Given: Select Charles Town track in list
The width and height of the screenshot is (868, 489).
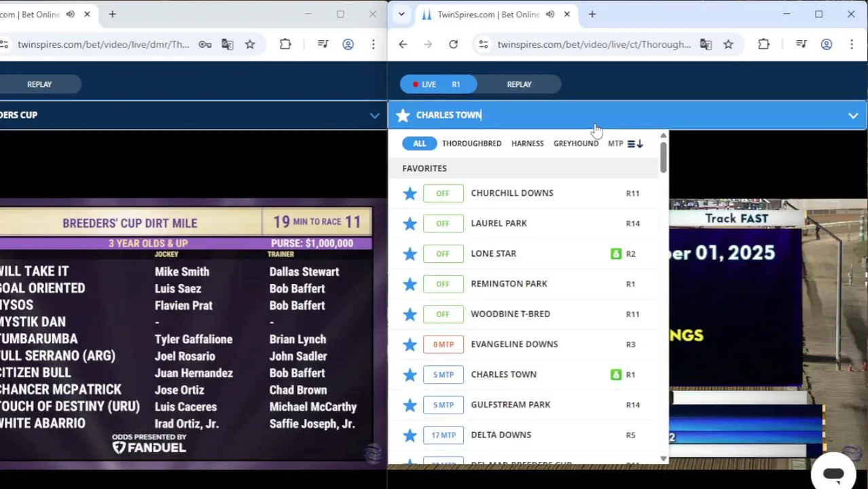Looking at the screenshot, I should [x=503, y=374].
